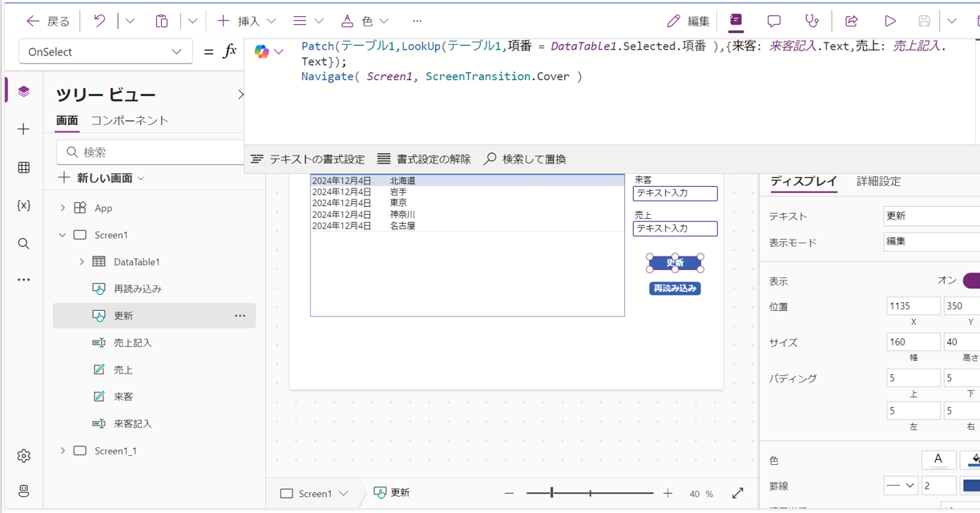Viewport: 980px width, 513px height.
Task: Select the Tree view layers icon in sidebar
Action: (23, 91)
